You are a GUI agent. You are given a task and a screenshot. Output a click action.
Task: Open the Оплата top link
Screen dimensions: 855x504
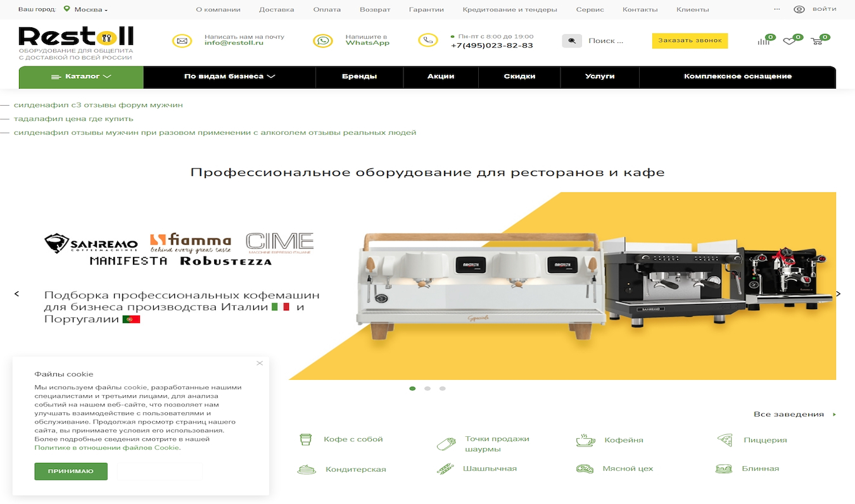coord(327,9)
